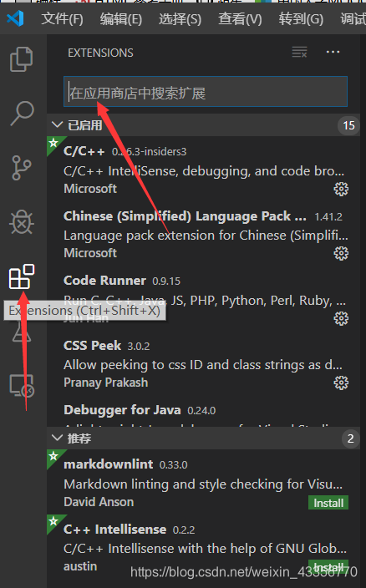This screenshot has width=366, height=588.
Task: Click Microsoft publisher under C/C++
Action: 90,188
